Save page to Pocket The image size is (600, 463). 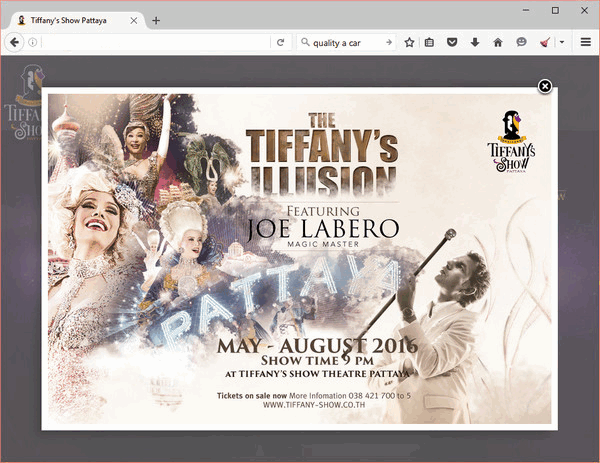tap(453, 42)
